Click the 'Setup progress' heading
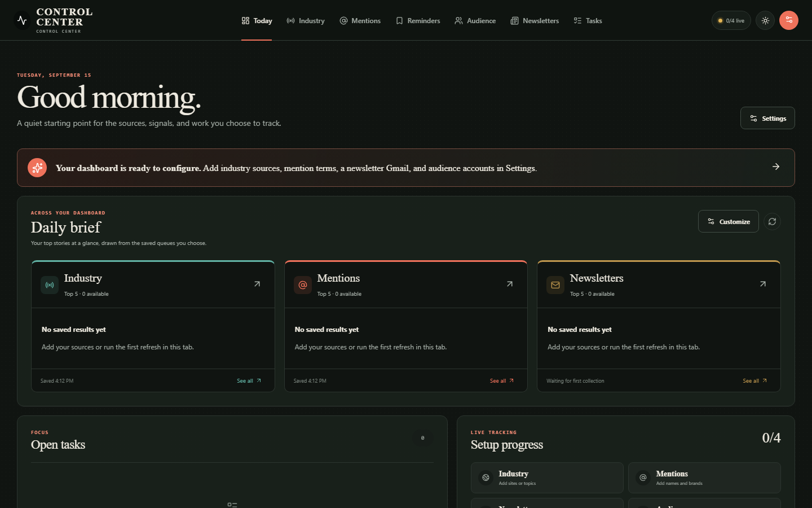This screenshot has width=812, height=508. click(x=507, y=445)
